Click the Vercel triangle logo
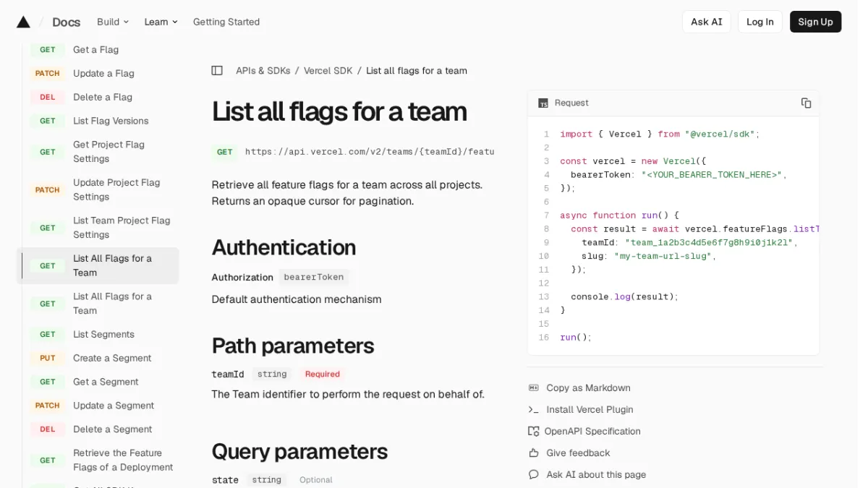 coord(24,22)
